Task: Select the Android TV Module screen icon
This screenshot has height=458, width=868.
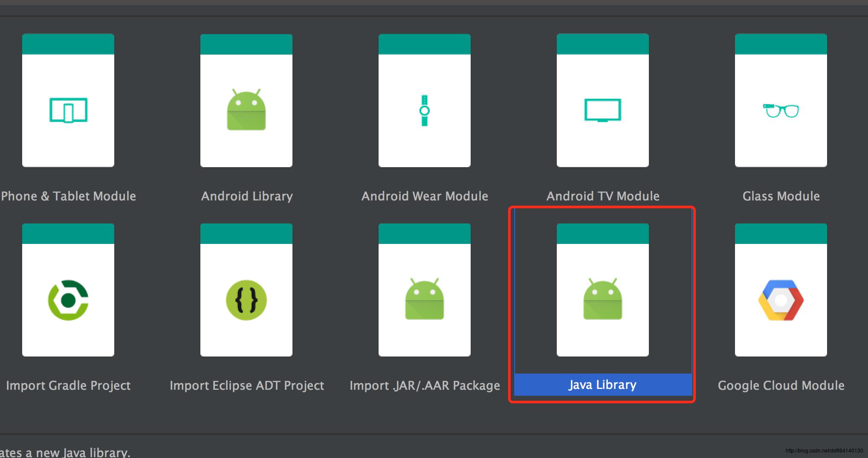Action: [602, 110]
